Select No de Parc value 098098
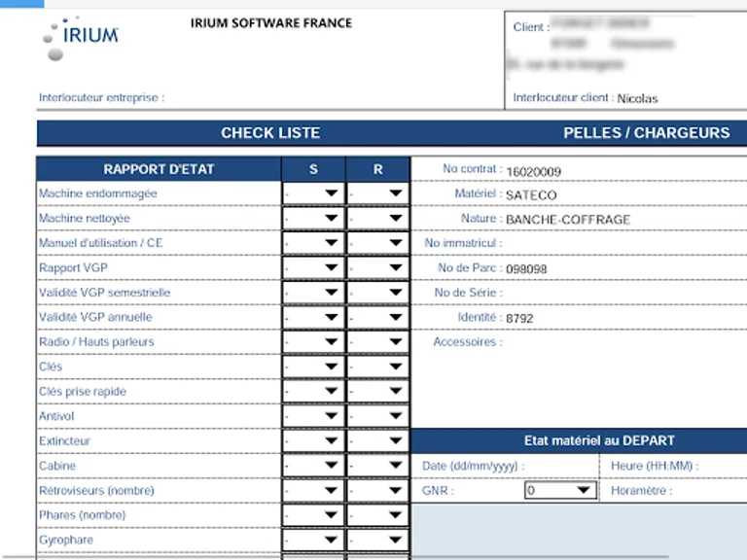 (526, 269)
